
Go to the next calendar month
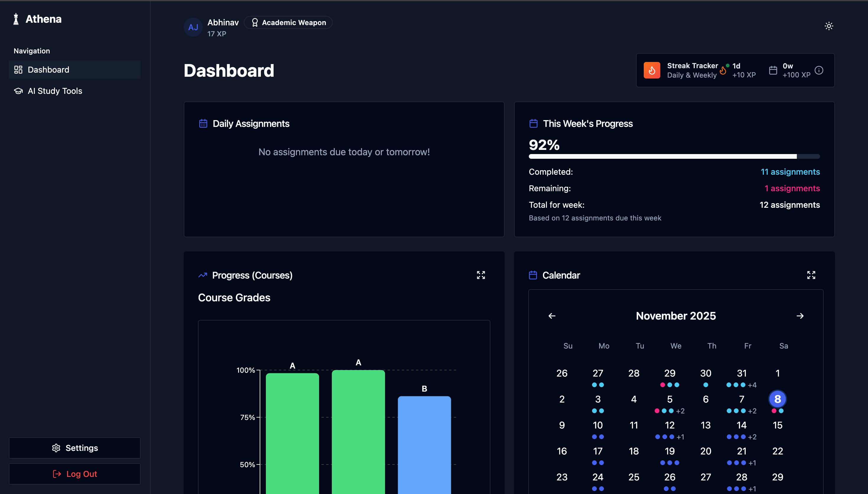(x=800, y=316)
